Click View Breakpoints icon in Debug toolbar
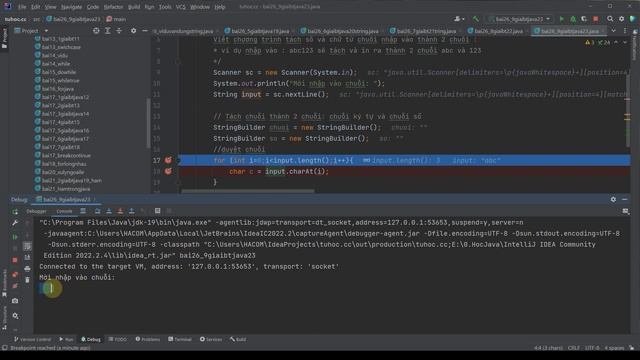This screenshot has width=640, height=360. (x=15, y=274)
